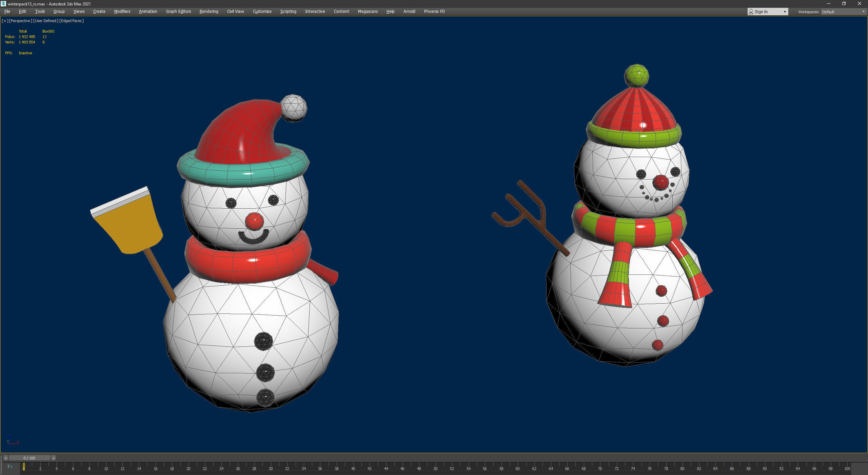Screen dimensions: 868x475
Task: Open the Phoenix FD menu
Action: point(434,12)
